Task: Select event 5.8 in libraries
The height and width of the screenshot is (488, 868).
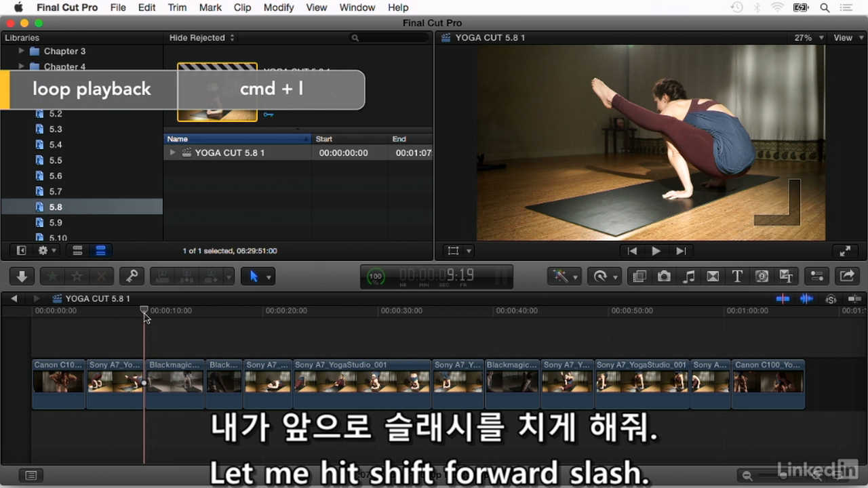Action: pyautogui.click(x=81, y=207)
